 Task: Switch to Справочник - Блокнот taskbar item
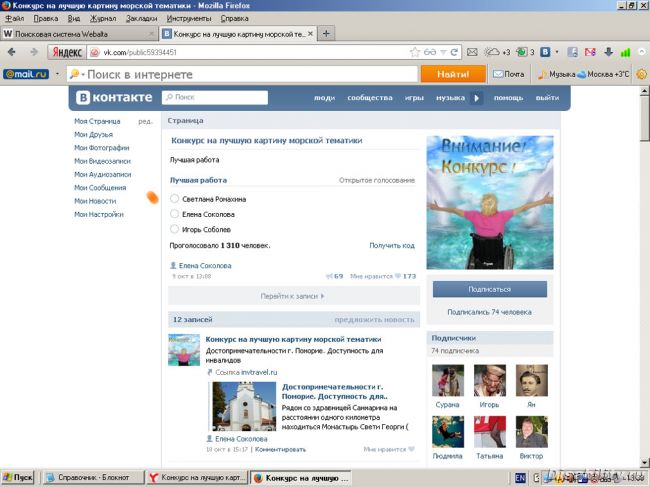tap(94, 477)
